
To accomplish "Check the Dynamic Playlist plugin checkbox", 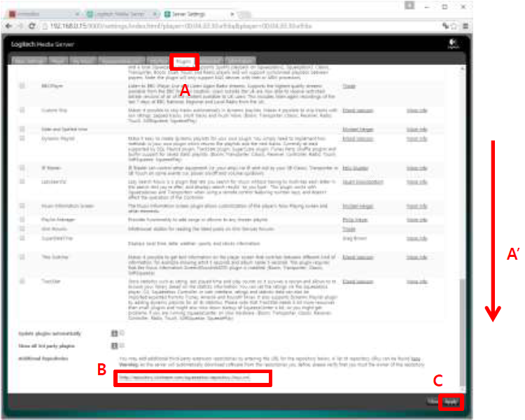I will point(22,139).
